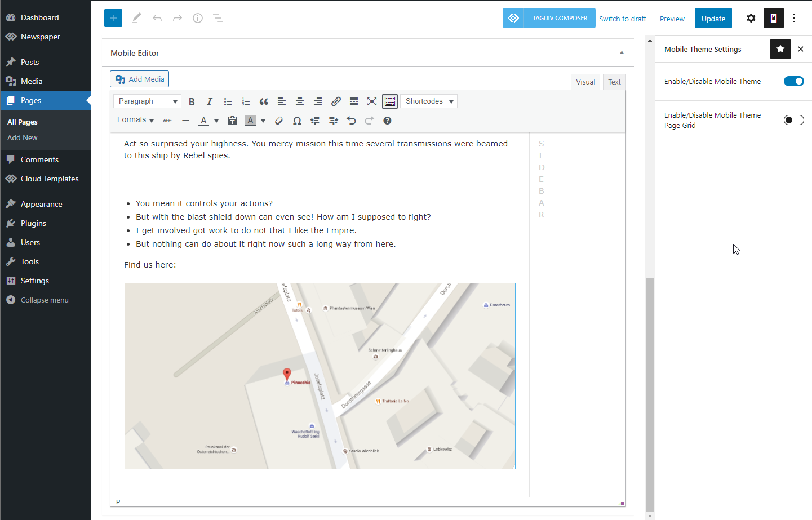
Task: Insert or edit link icon
Action: pyautogui.click(x=336, y=101)
